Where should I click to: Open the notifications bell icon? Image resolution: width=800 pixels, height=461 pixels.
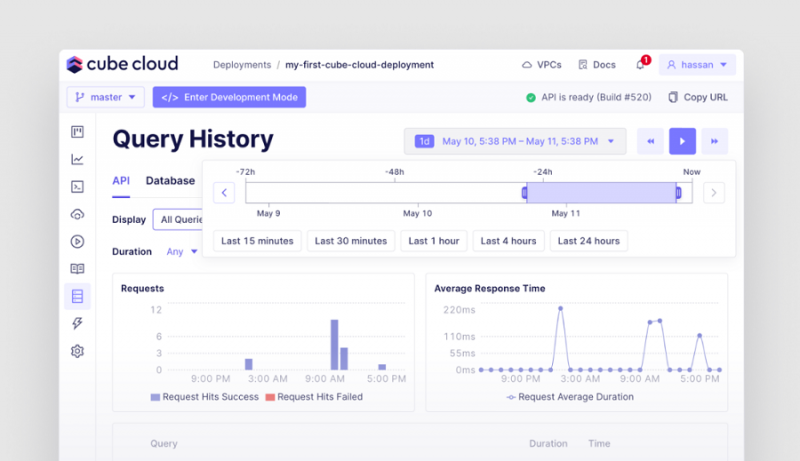640,65
